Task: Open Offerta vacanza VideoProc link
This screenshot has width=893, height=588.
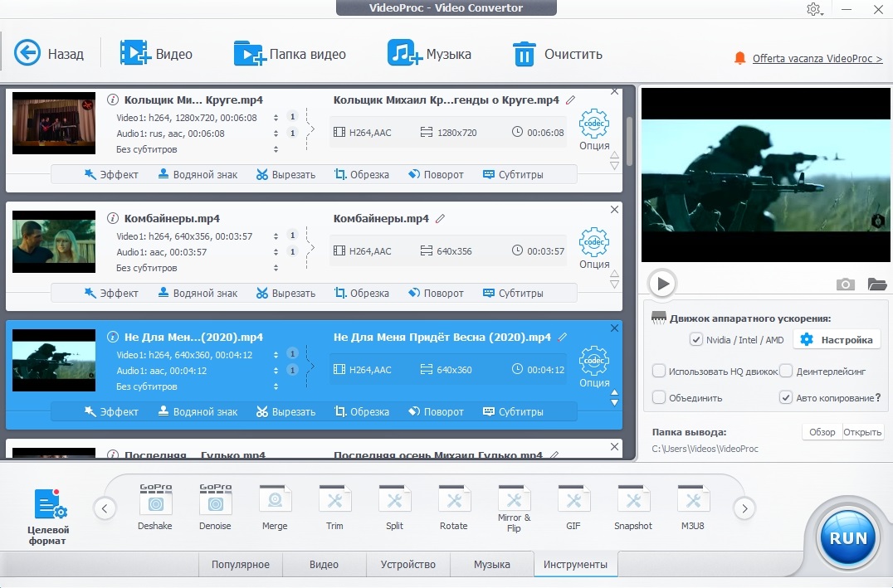Action: 817,59
